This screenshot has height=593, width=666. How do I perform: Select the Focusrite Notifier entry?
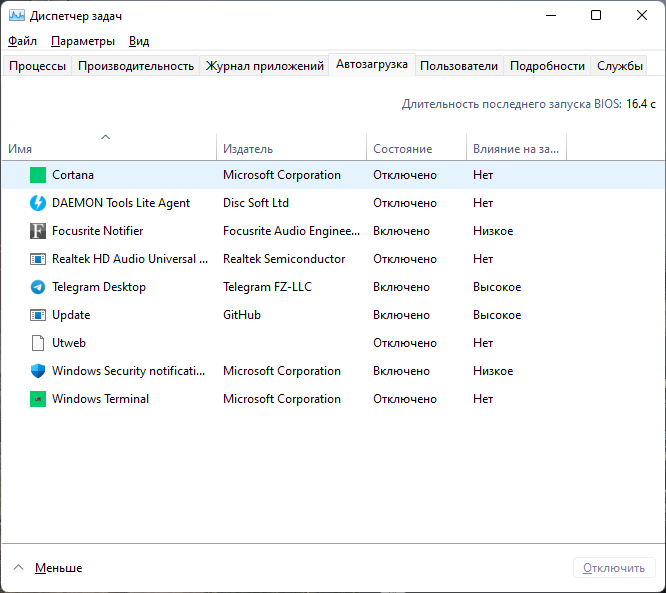97,231
